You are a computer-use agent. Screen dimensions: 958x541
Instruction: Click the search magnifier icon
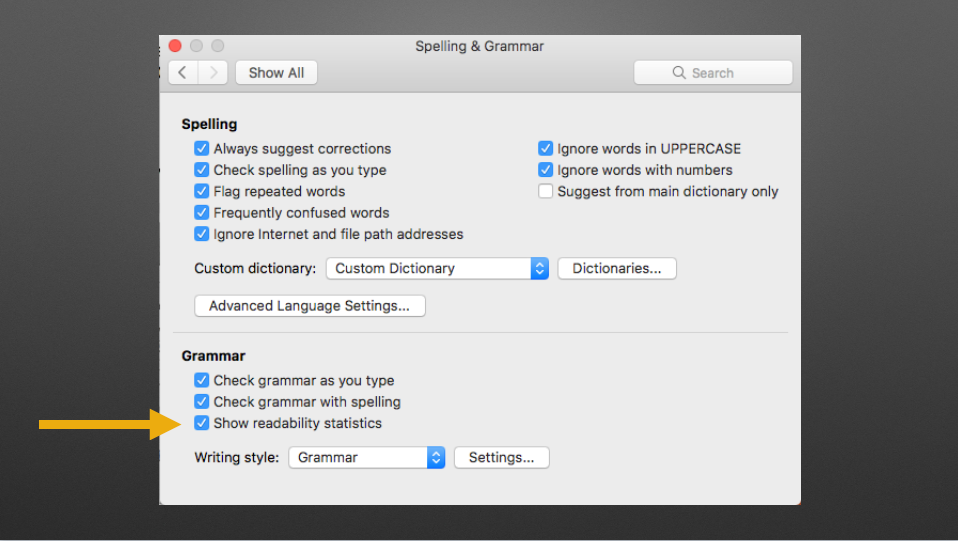(679, 73)
